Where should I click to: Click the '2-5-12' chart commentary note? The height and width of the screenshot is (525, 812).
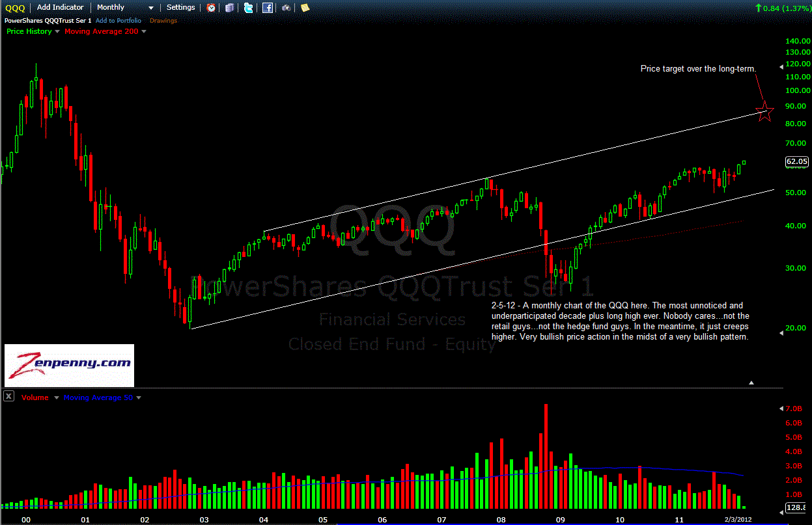621,321
